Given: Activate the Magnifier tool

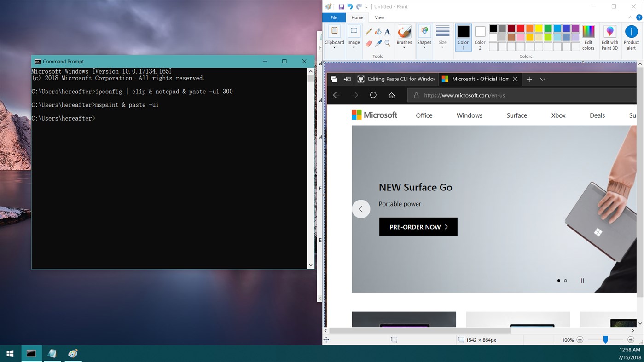Looking at the screenshot, I should [387, 43].
